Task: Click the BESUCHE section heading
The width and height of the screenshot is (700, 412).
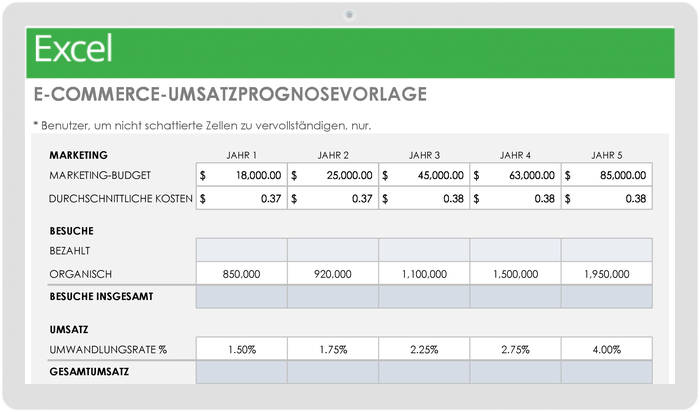Action: point(71,231)
